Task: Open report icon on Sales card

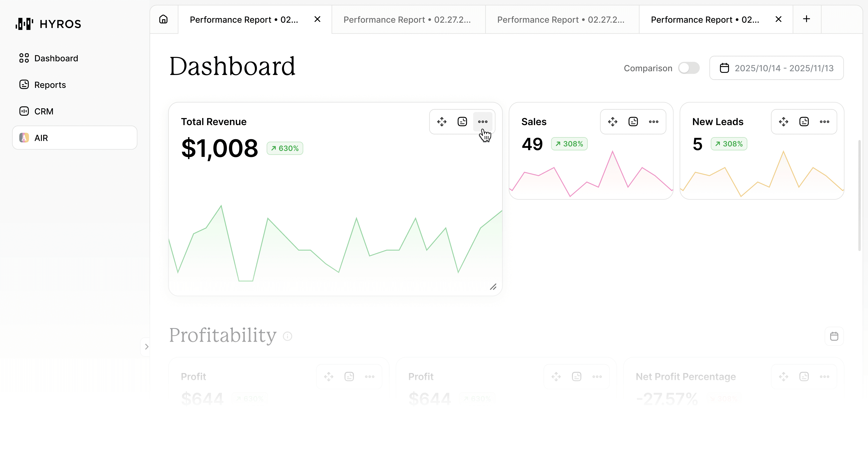Action: point(633,122)
